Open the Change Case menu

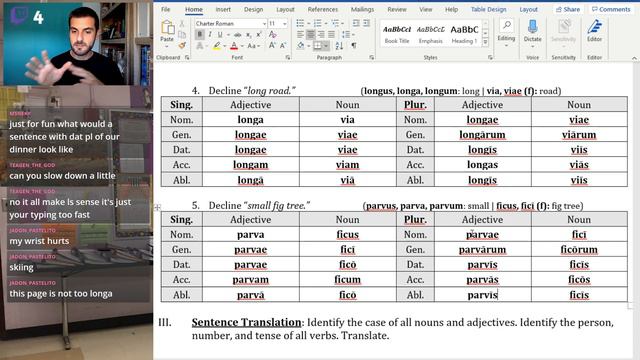pos(253,46)
